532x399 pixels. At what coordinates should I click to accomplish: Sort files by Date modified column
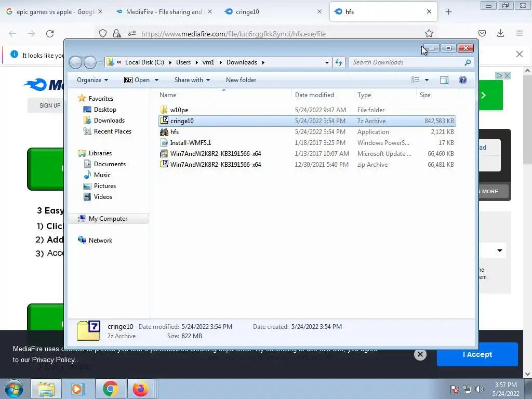tap(323, 95)
